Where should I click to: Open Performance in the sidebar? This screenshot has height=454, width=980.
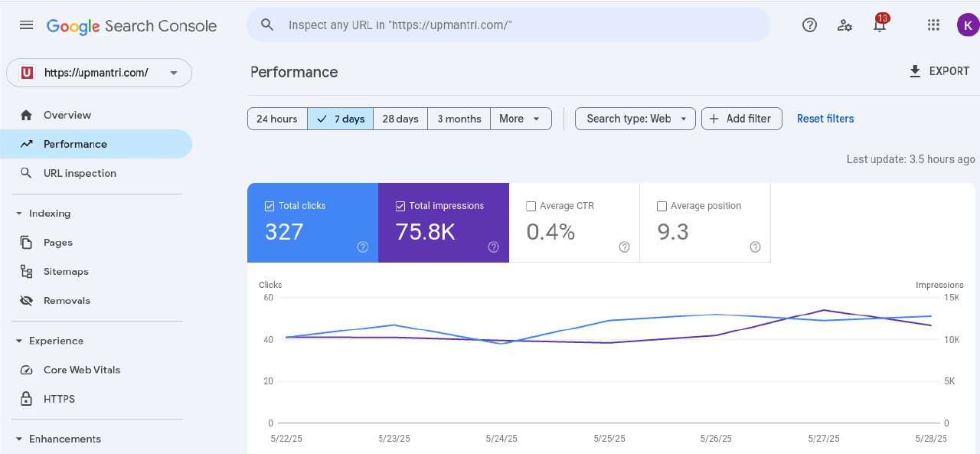coord(96,144)
